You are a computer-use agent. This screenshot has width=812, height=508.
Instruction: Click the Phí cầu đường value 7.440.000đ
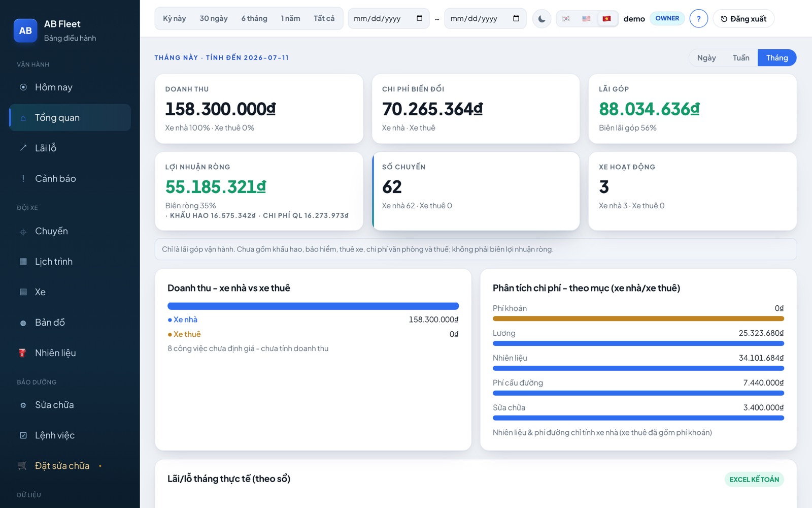tap(763, 383)
